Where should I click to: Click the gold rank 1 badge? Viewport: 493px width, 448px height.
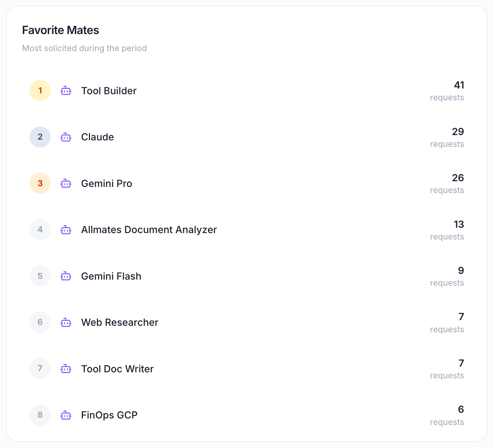pos(40,91)
